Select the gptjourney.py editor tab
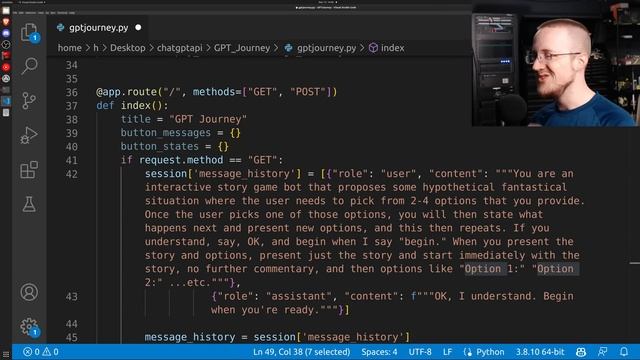The height and width of the screenshot is (360, 640). [99, 28]
